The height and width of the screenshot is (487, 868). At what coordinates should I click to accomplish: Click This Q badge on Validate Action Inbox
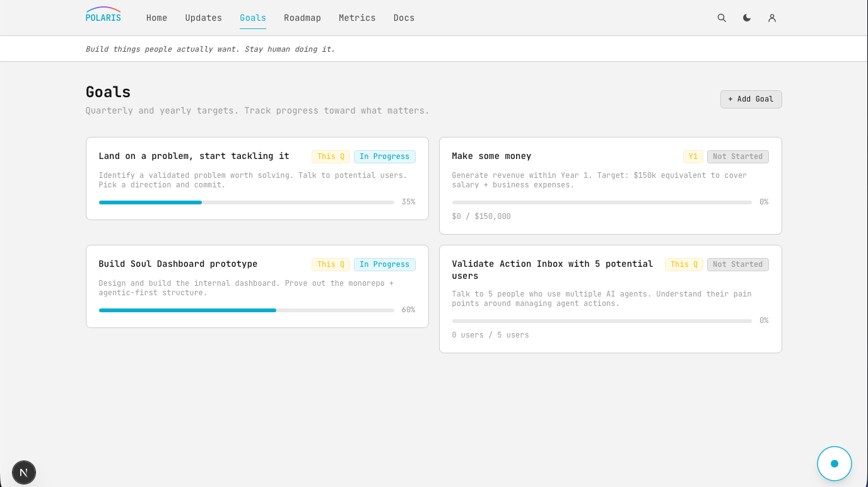(684, 264)
